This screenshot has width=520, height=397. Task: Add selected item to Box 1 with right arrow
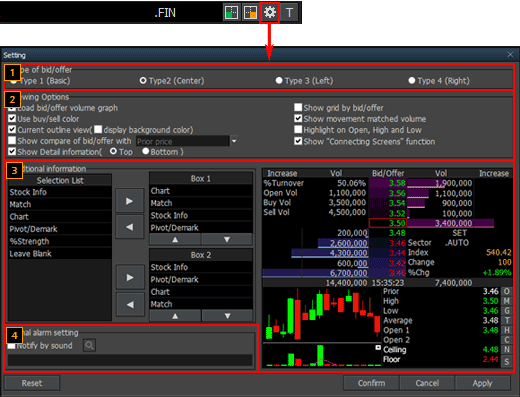point(130,201)
